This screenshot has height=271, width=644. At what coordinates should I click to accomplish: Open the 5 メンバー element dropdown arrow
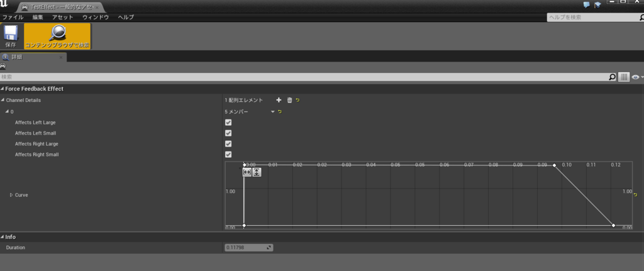[x=273, y=112]
